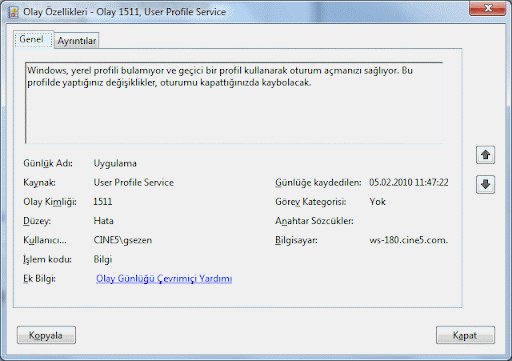Select the Yok task category value
Screen dimensions: 512x361
pyautogui.click(x=377, y=202)
